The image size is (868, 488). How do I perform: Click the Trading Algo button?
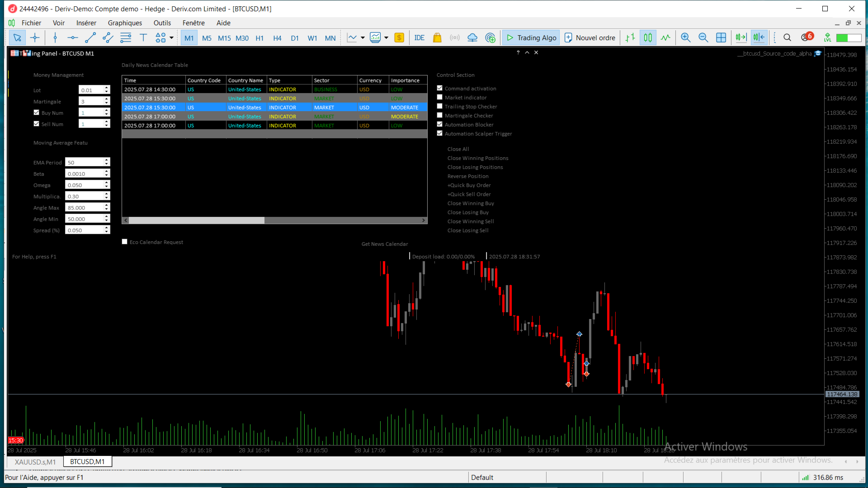531,38
